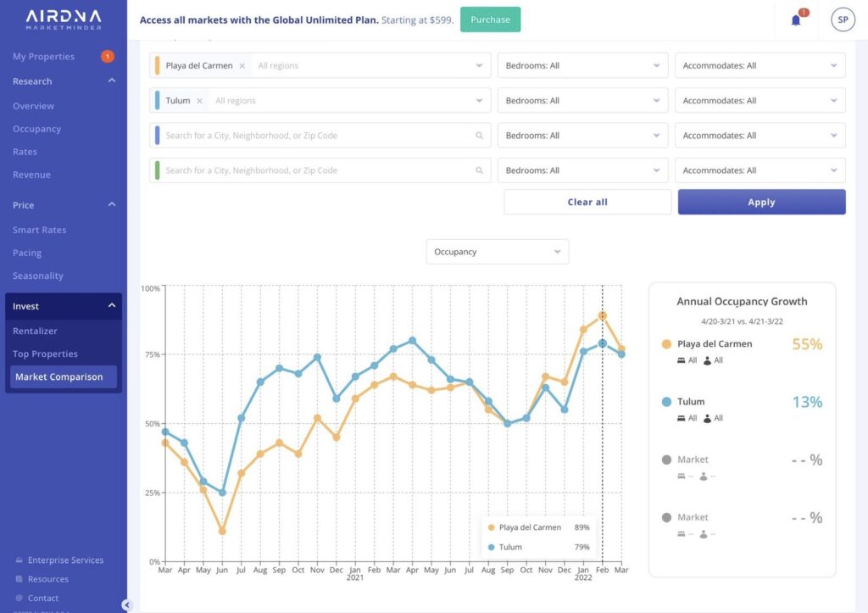Open Bedrooms dropdown in fourth market row
The width and height of the screenshot is (868, 613).
583,170
